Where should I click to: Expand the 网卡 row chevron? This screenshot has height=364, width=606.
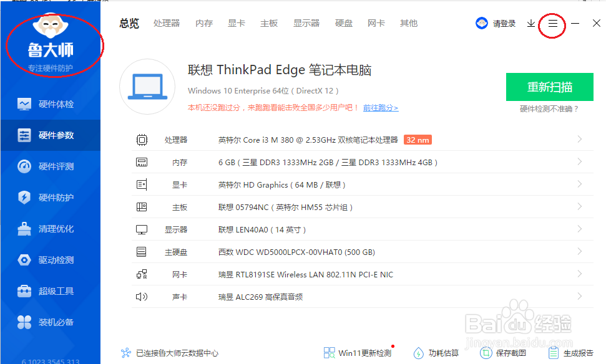[579, 274]
